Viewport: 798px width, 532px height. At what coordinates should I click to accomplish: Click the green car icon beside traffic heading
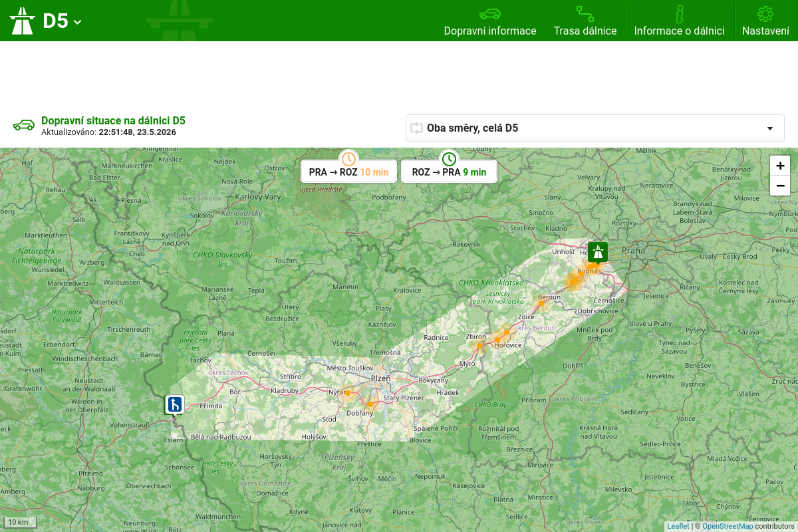pos(24,125)
